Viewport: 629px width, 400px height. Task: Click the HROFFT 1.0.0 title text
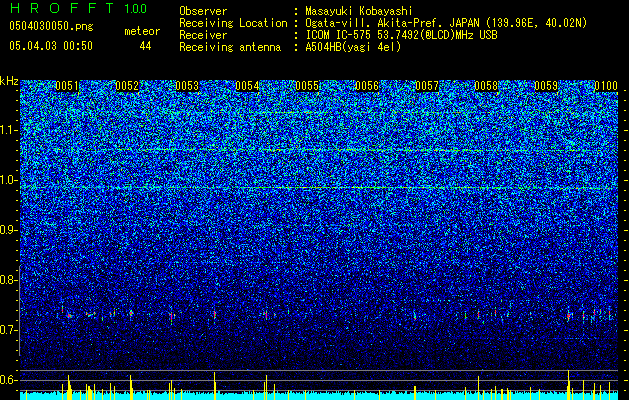[x=79, y=8]
